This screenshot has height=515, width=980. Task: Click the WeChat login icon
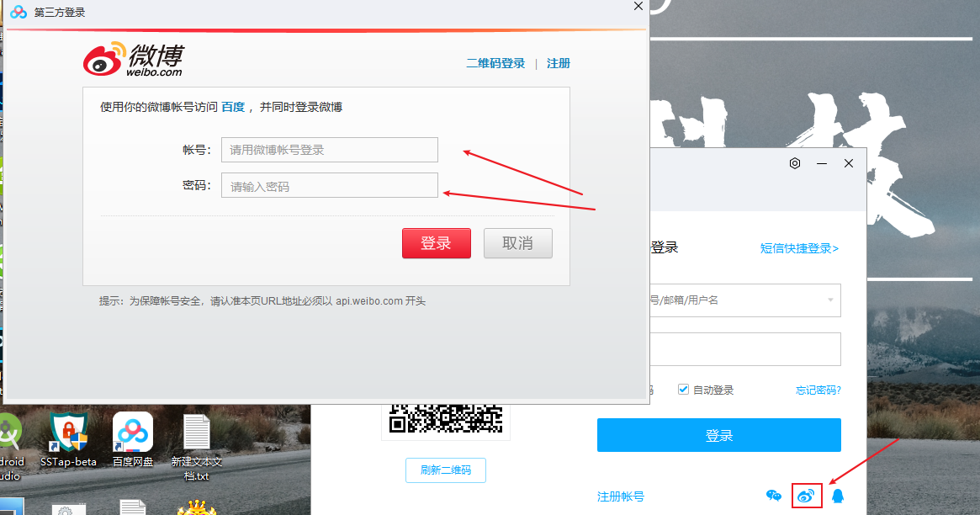(774, 496)
